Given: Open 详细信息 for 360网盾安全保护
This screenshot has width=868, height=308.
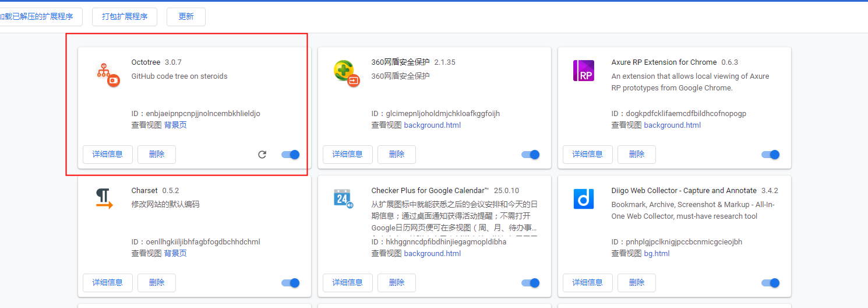Looking at the screenshot, I should pyautogui.click(x=348, y=155).
